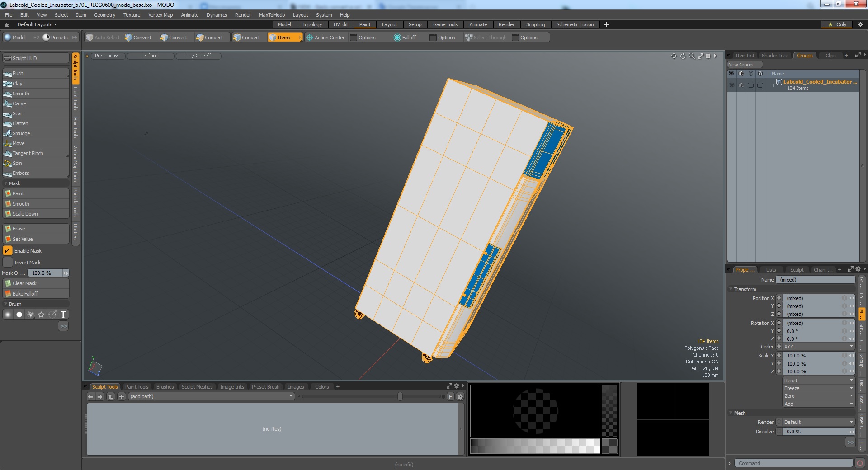Open the transform Zero dropdown
The height and width of the screenshot is (470, 868).
(819, 396)
